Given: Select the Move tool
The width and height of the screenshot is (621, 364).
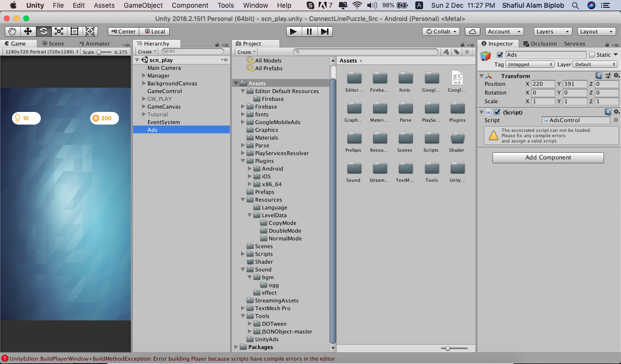Looking at the screenshot, I should coord(28,31).
